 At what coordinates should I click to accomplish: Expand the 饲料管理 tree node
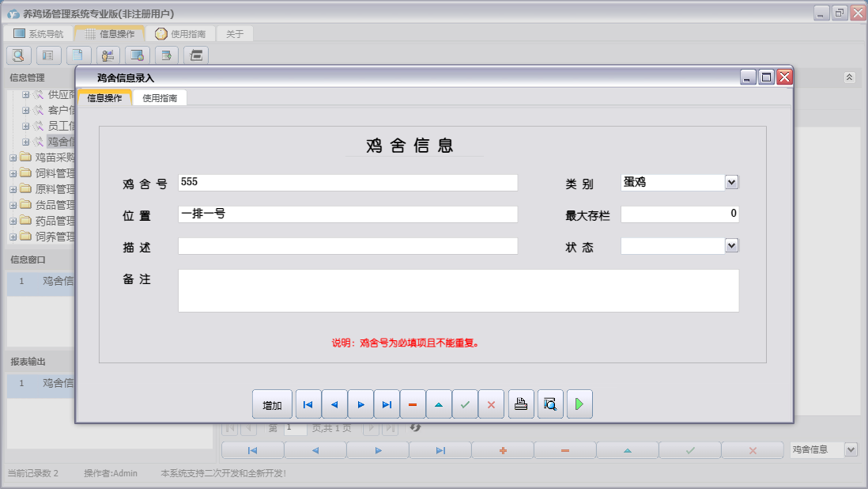point(13,172)
